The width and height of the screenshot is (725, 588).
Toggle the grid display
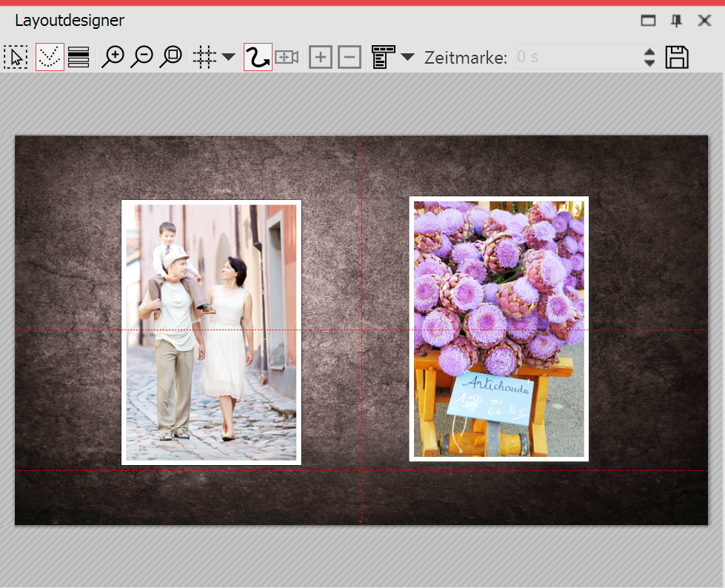[x=205, y=56]
